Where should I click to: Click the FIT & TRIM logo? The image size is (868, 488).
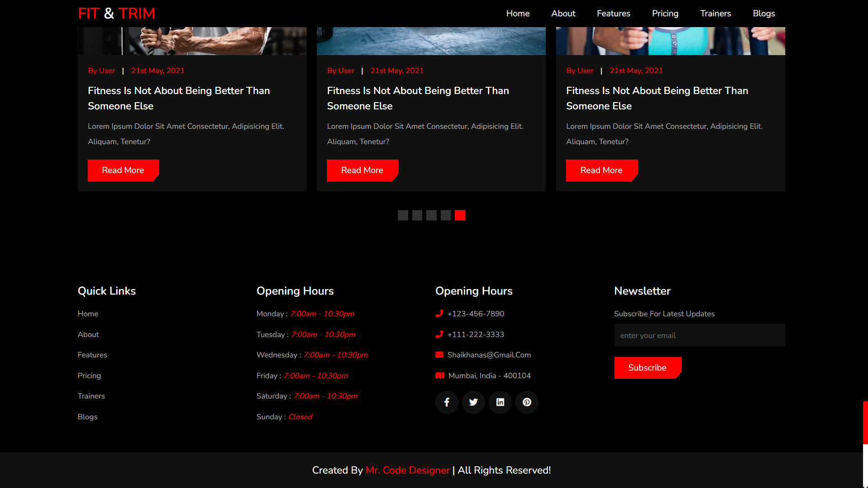[x=116, y=13]
